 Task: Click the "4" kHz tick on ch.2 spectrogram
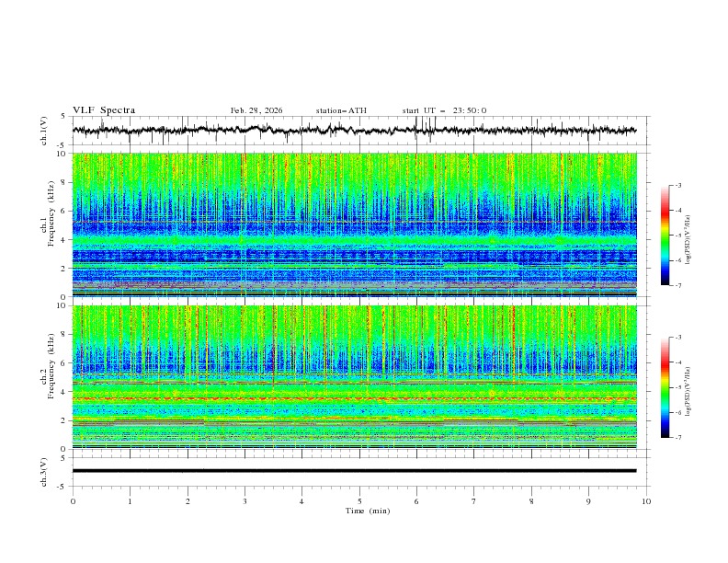pos(64,392)
